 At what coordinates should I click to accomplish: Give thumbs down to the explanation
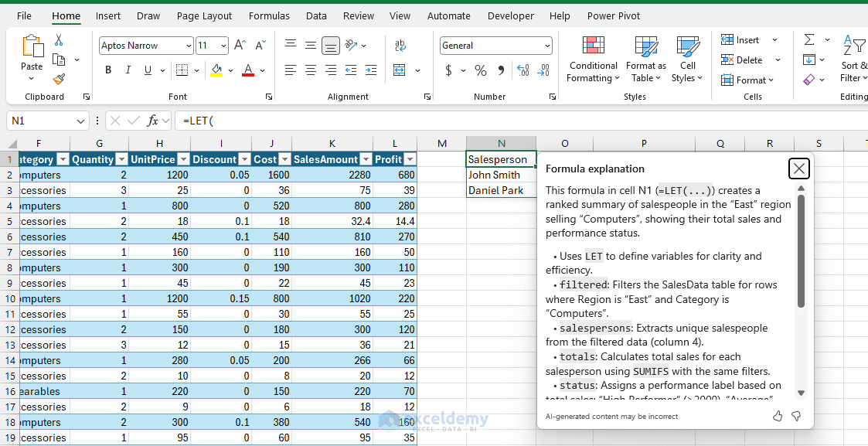coord(796,416)
